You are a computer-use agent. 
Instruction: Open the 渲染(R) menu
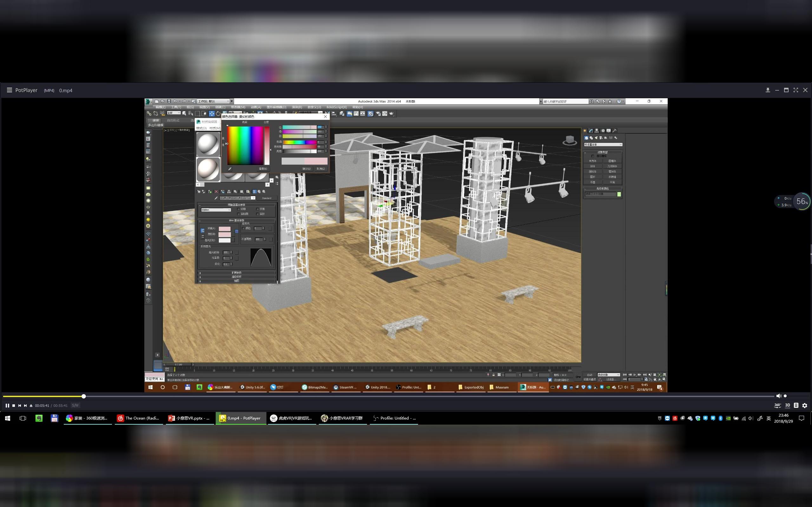pyautogui.click(x=297, y=107)
